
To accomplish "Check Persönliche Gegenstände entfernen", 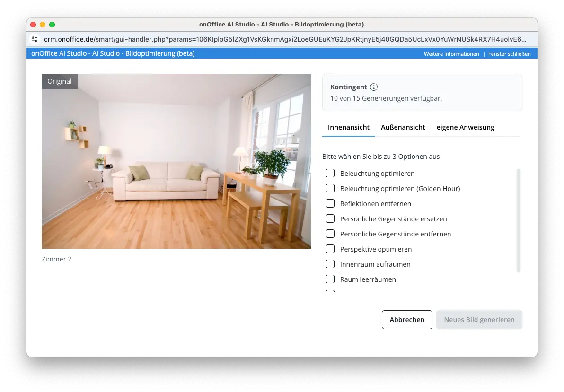I will (330, 234).
